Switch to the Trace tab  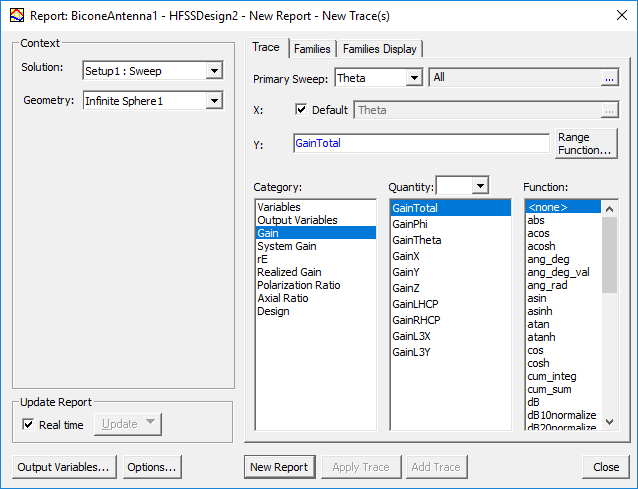(x=266, y=47)
